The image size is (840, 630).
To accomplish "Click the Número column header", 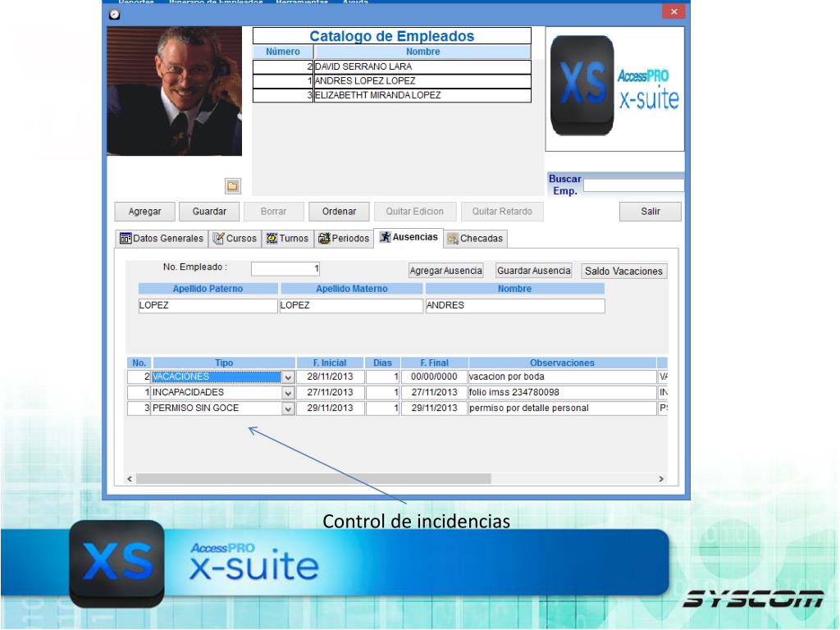I will (x=283, y=52).
